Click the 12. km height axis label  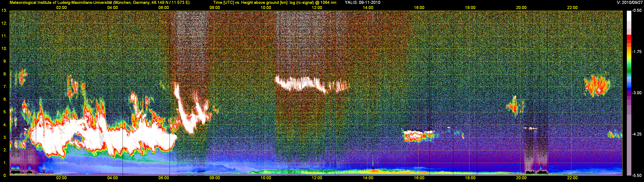4,23
